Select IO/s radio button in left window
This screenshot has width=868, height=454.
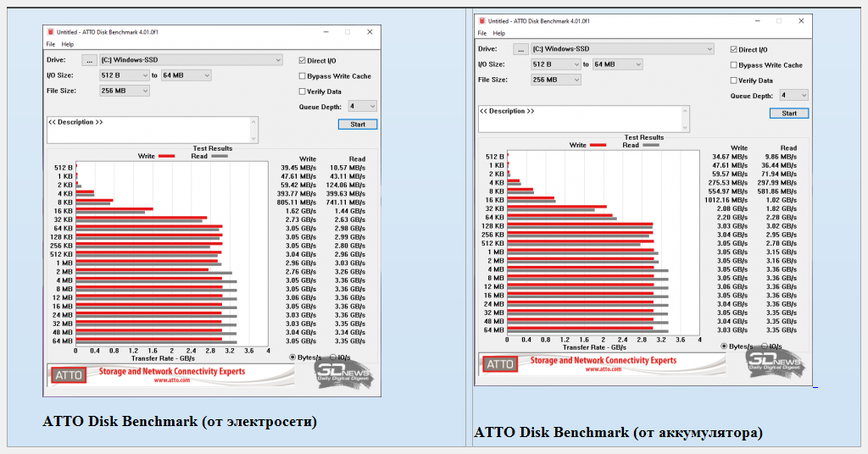tap(333, 357)
